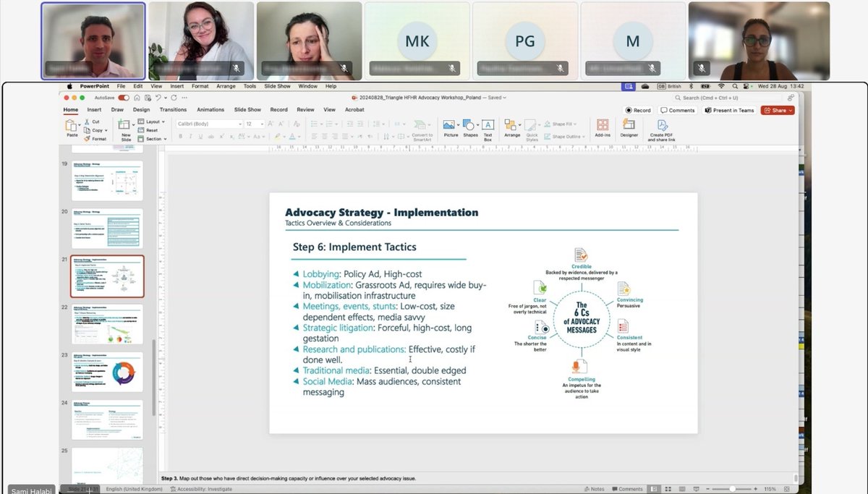This screenshot has height=494, width=868.
Task: Switch to the Animations tab
Action: coord(210,109)
